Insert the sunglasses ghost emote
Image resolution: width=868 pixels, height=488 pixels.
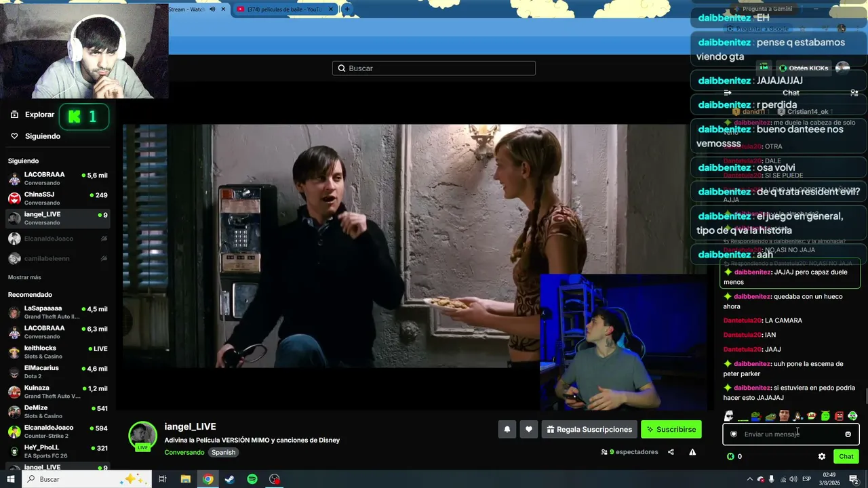[x=729, y=415]
